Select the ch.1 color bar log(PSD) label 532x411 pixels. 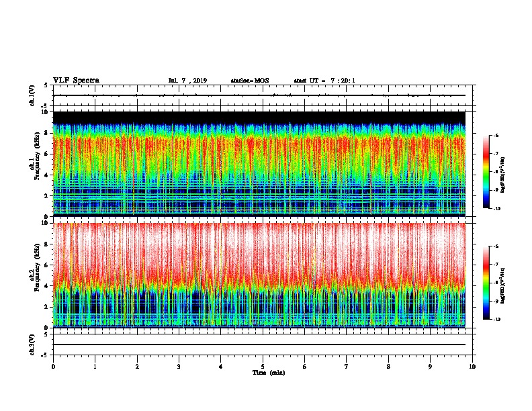point(503,175)
